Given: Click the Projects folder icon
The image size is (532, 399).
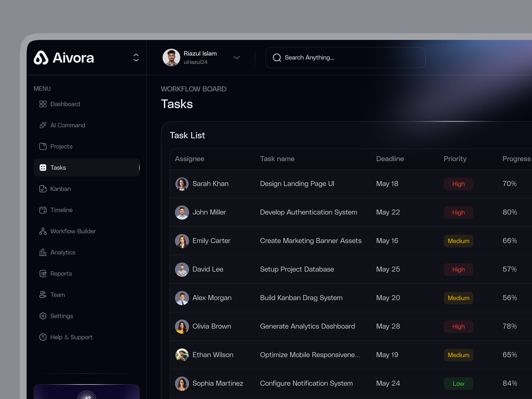Looking at the screenshot, I should tap(43, 146).
